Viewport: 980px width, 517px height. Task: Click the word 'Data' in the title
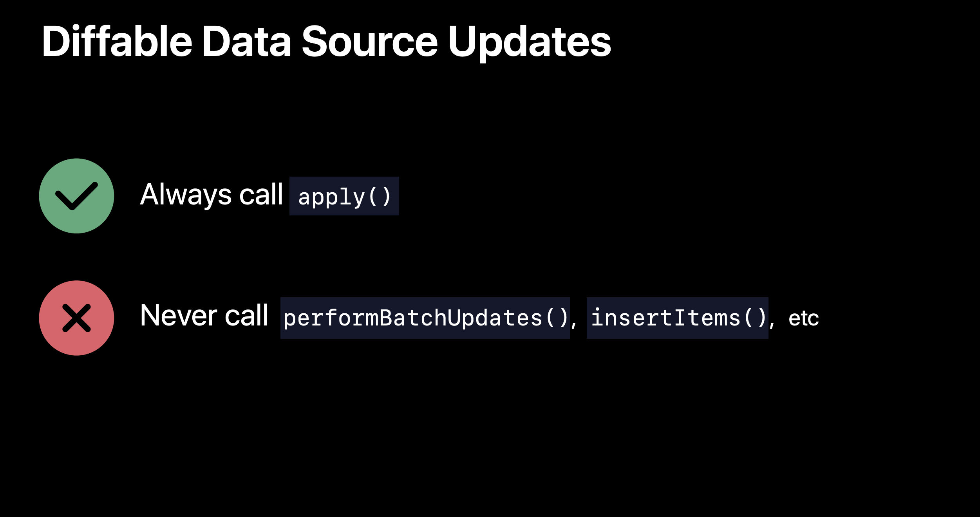[246, 41]
